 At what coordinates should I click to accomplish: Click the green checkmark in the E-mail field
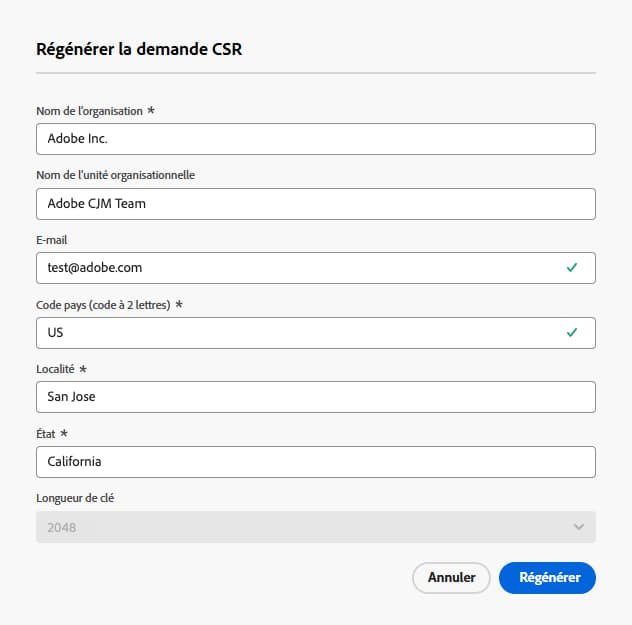coord(572,268)
